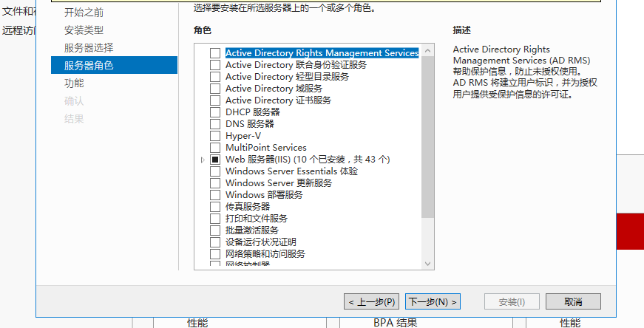Enable the Hyper-V role checkbox
The image size is (644, 328).
point(215,136)
